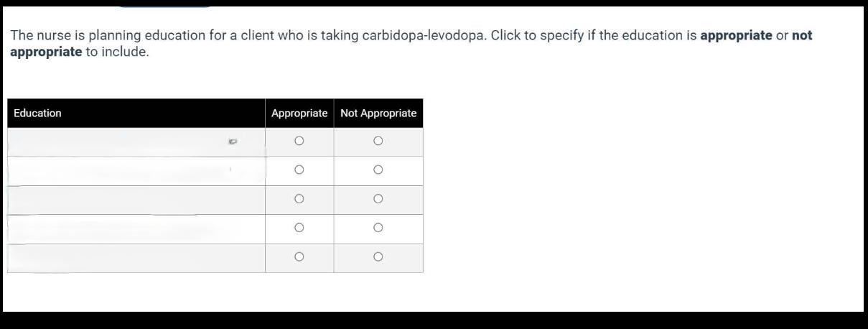
Task: Choose Not Appropriate for the third education row
Action: pos(378,199)
